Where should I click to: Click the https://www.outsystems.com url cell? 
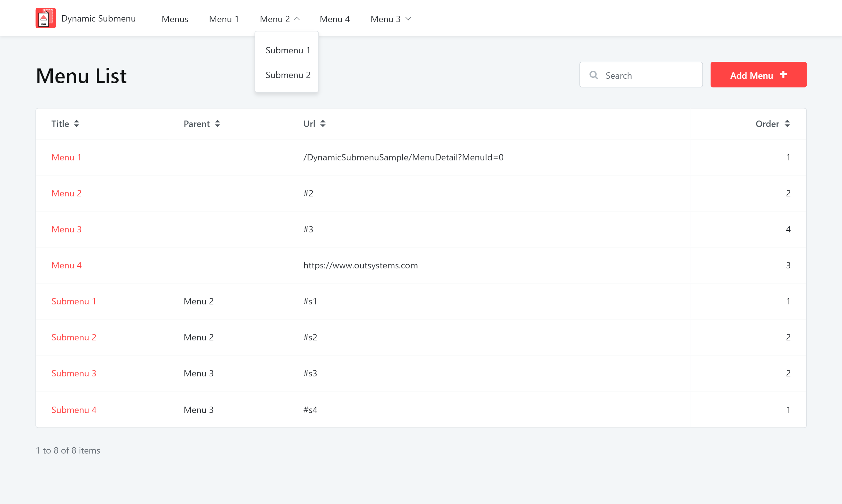361,265
